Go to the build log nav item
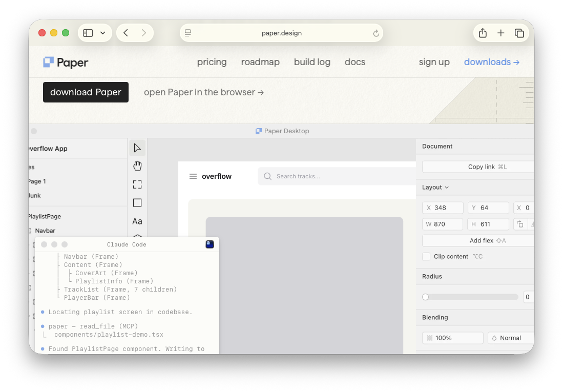Screen dimensions: 563x392 pos(312,61)
